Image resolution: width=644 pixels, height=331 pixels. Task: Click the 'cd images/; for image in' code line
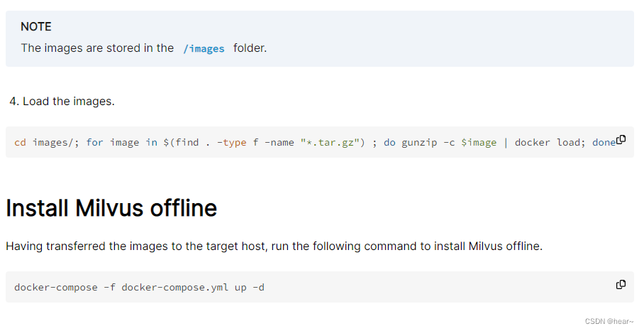315,143
